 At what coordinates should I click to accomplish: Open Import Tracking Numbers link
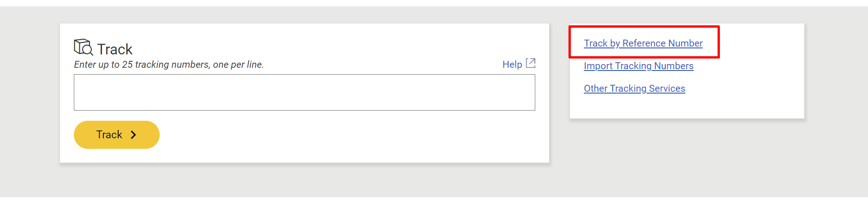(x=639, y=66)
